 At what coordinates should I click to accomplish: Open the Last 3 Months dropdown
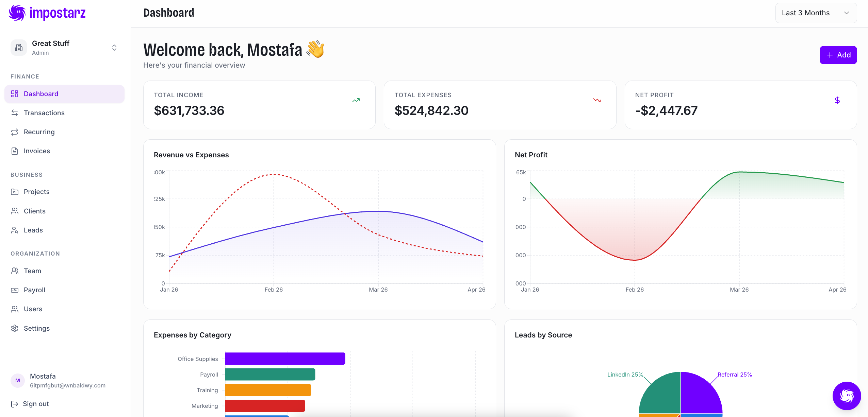point(816,13)
